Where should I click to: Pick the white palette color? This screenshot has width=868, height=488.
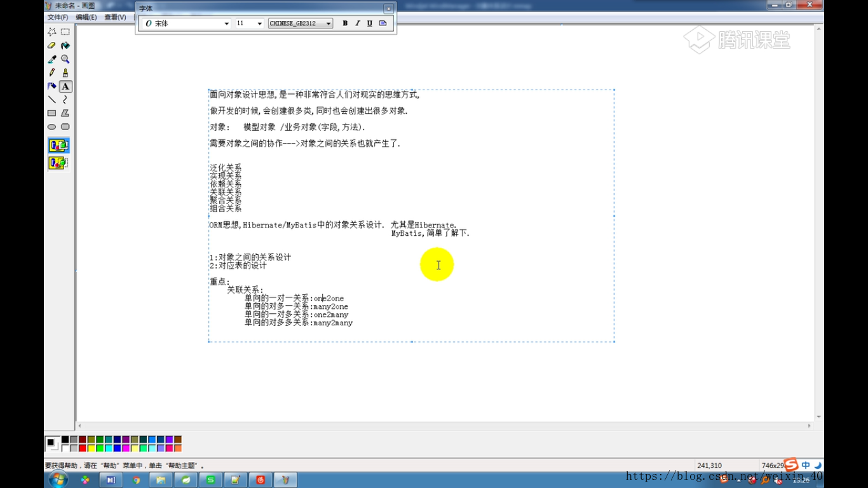click(65, 449)
